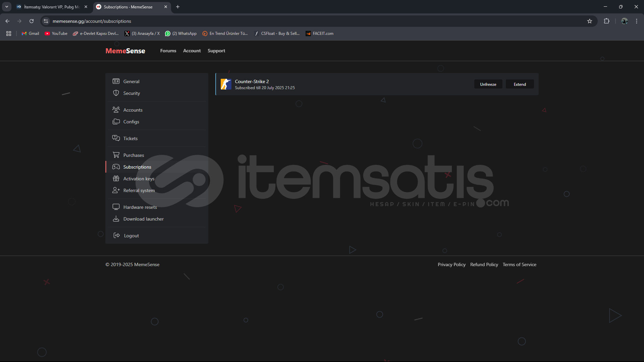Open the Terms of Service link
This screenshot has width=644, height=362.
tap(519, 264)
